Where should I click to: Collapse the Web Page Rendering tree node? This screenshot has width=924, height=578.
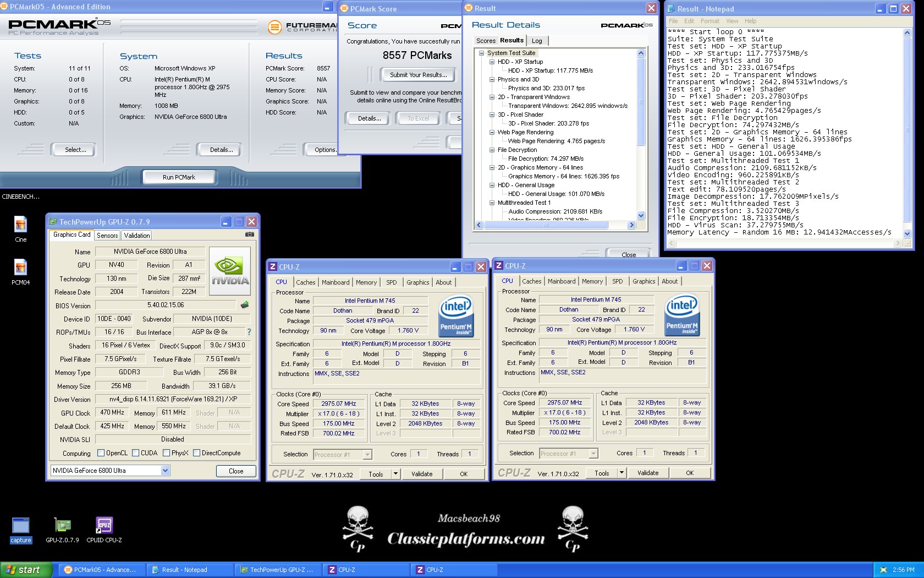(x=492, y=133)
